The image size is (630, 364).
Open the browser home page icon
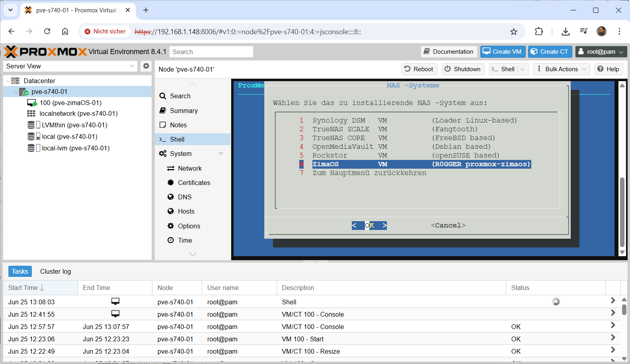coord(65,31)
